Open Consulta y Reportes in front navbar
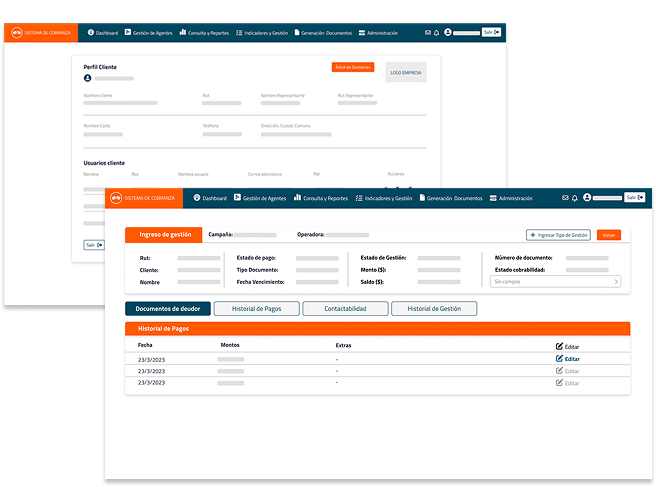Image resolution: width=656 pixels, height=487 pixels. pyautogui.click(x=320, y=198)
